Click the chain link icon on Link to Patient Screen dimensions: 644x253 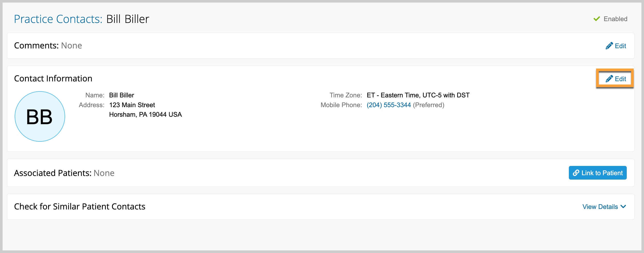576,173
